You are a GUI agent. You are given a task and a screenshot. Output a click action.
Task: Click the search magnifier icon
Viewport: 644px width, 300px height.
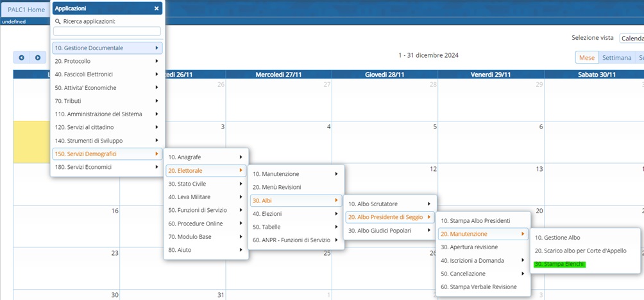(x=58, y=22)
